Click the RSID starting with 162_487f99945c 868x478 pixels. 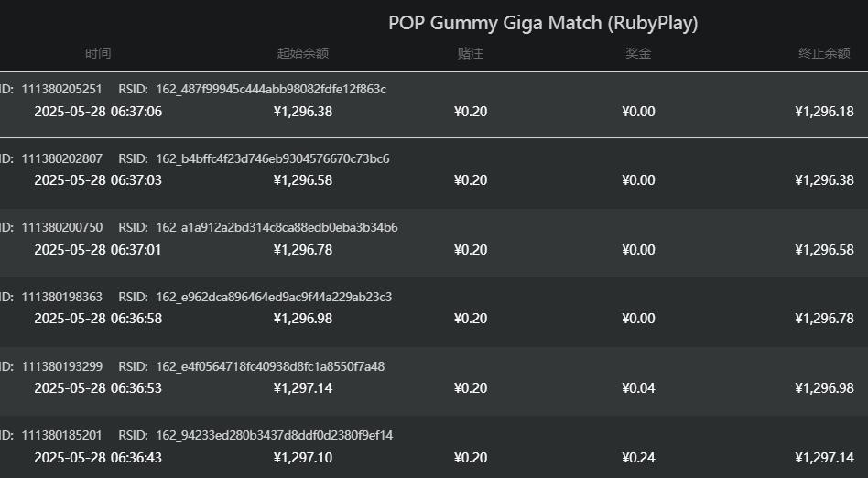pyautogui.click(x=271, y=89)
